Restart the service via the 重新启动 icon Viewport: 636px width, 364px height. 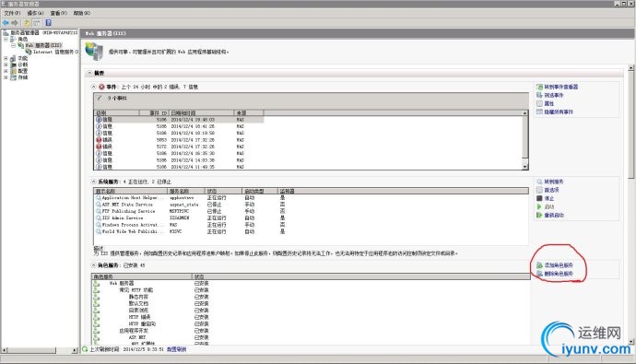click(539, 216)
